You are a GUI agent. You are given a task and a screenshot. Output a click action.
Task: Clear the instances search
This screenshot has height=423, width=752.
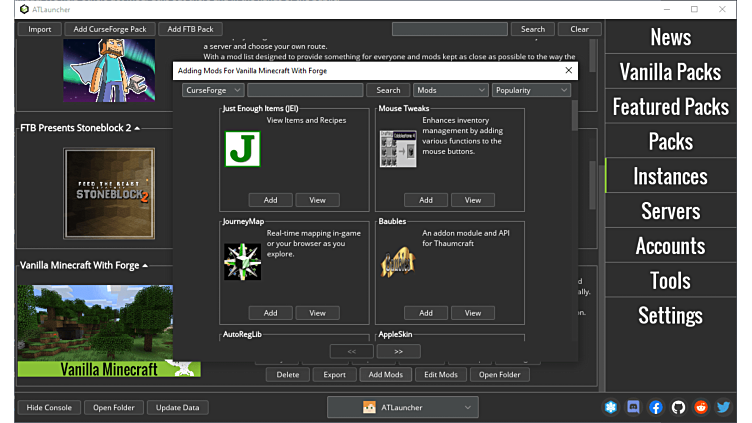pos(579,29)
